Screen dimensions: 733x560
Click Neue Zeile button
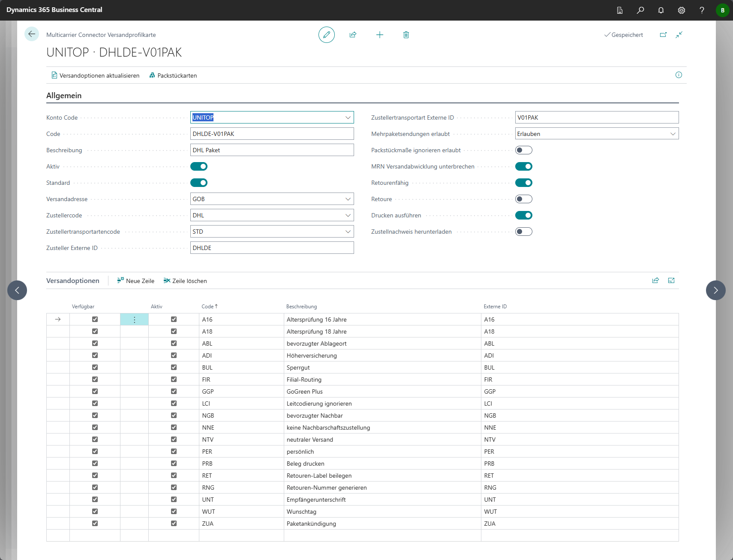[x=136, y=281]
